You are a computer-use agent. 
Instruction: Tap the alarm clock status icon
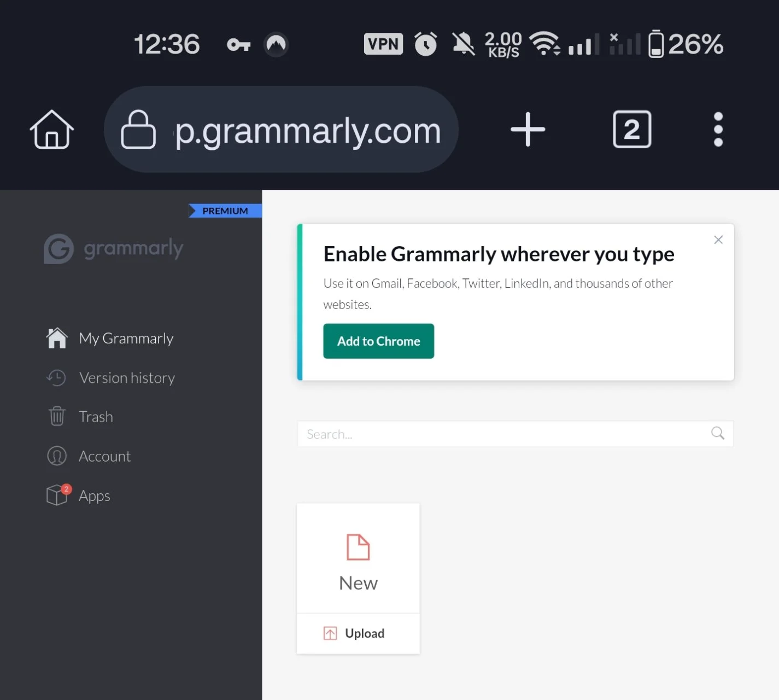(x=425, y=44)
